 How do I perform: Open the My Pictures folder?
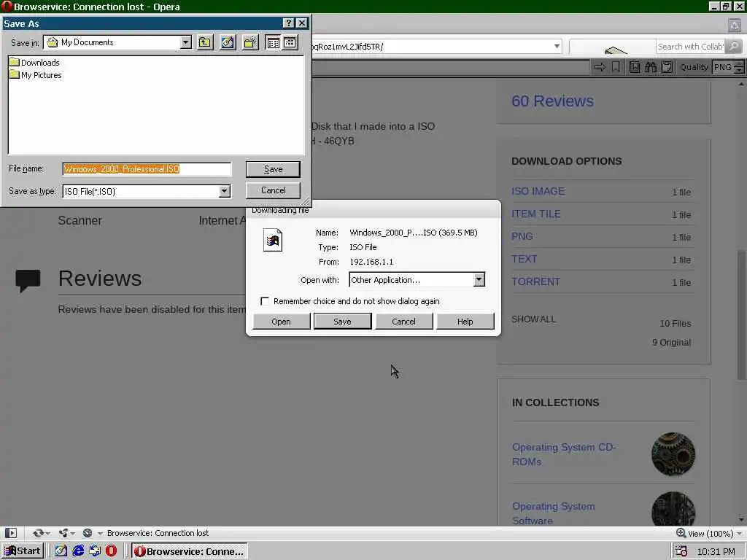pos(36,75)
